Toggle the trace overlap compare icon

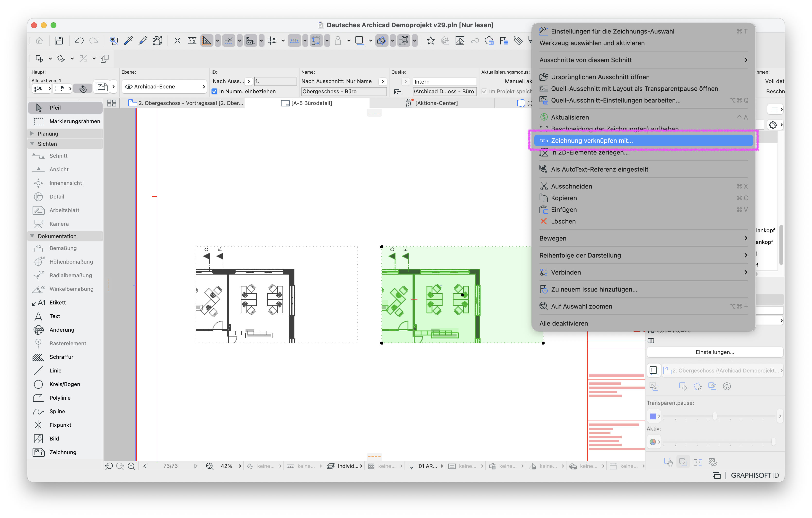(683, 462)
